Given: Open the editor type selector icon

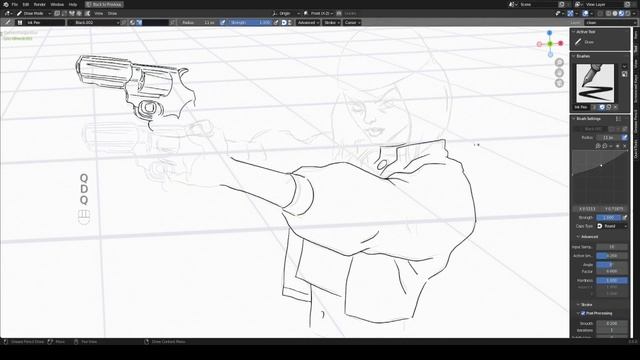Looking at the screenshot, I should 8,13.
